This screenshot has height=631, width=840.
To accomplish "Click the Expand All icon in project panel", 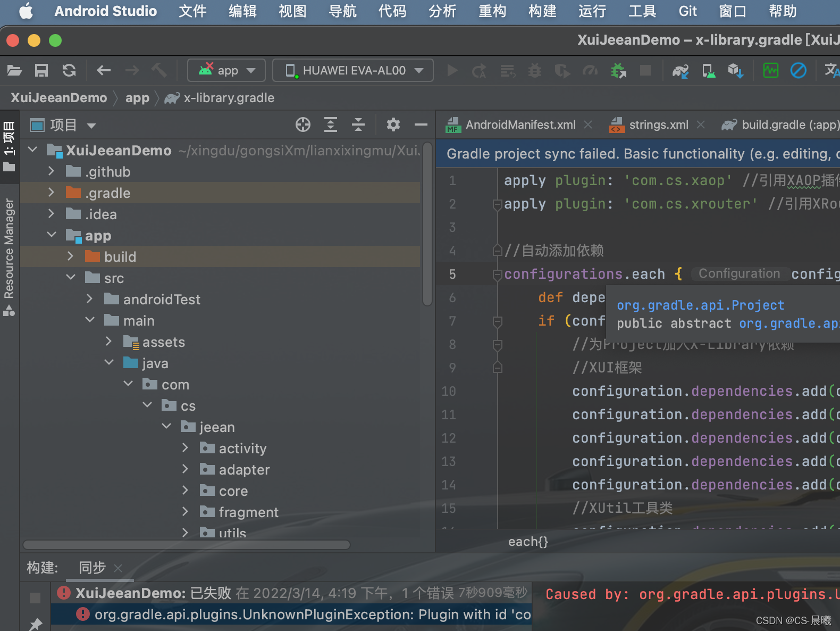I will pyautogui.click(x=331, y=124).
